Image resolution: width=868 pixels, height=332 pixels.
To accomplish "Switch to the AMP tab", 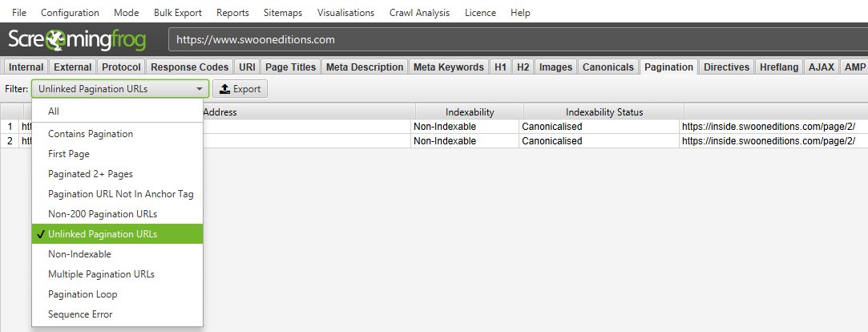I will click(x=855, y=67).
